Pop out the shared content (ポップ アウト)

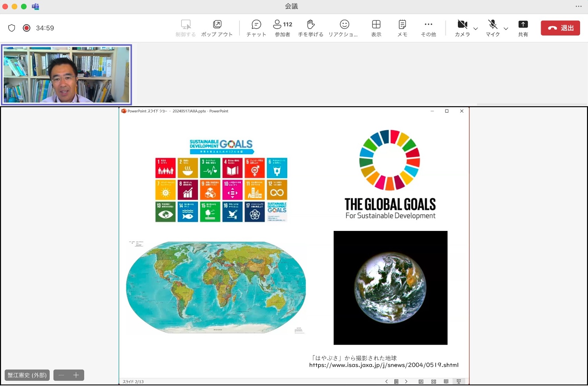click(217, 28)
